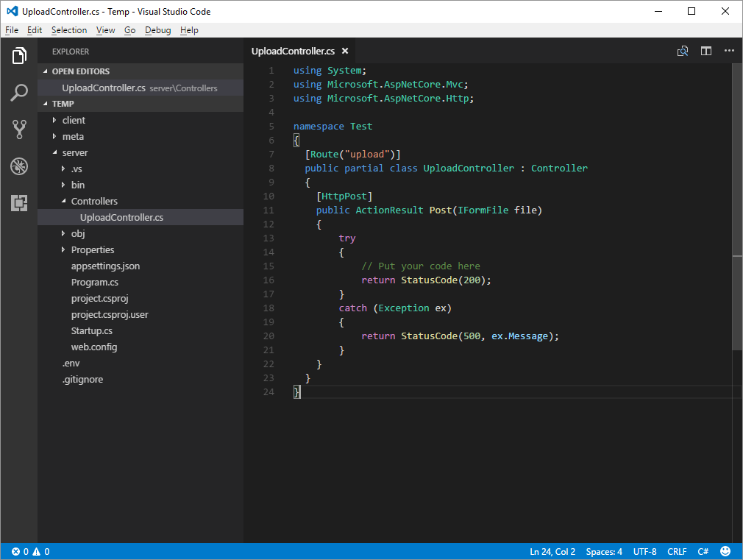The image size is (743, 560).
Task: Collapse the TEMP workspace section
Action: point(46,103)
